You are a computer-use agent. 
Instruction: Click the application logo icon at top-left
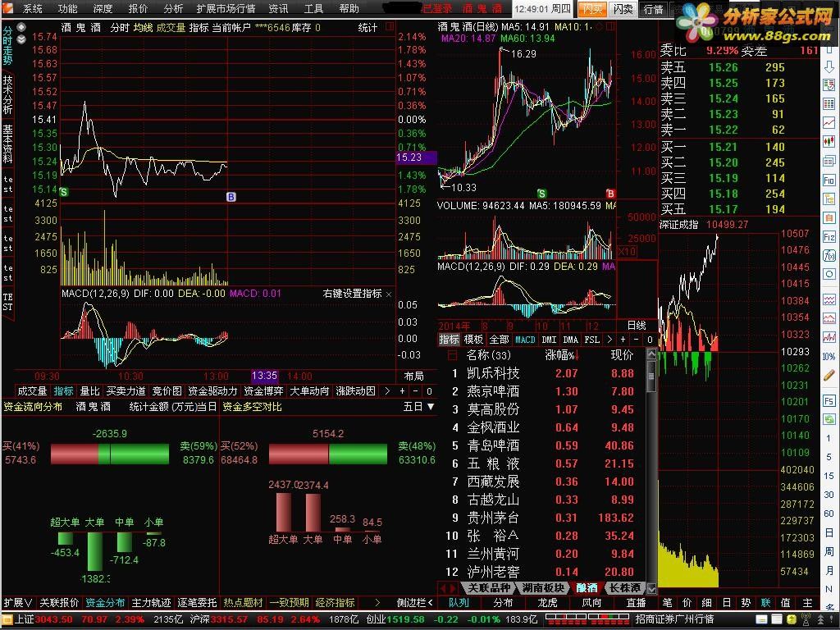click(7, 8)
